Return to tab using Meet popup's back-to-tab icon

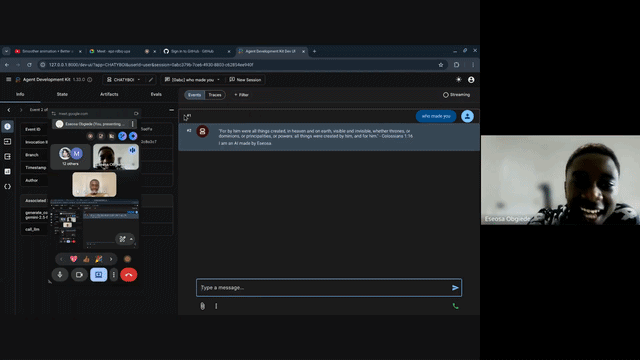click(136, 113)
